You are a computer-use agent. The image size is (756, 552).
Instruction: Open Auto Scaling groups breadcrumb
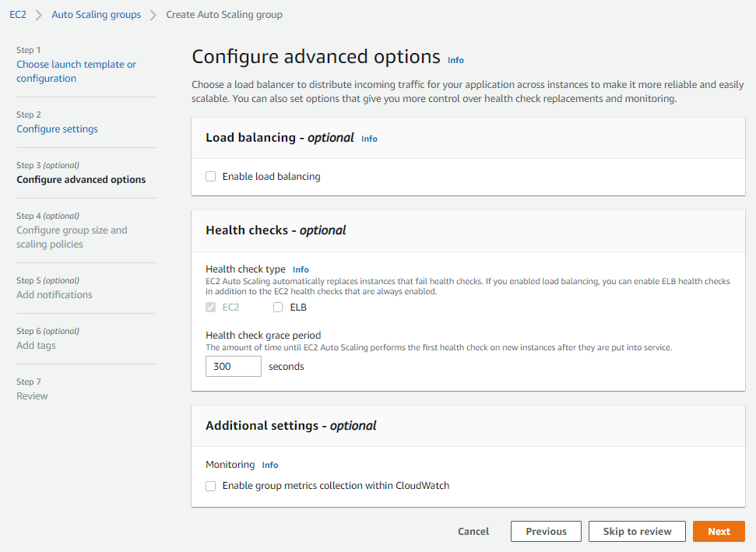[x=96, y=15]
